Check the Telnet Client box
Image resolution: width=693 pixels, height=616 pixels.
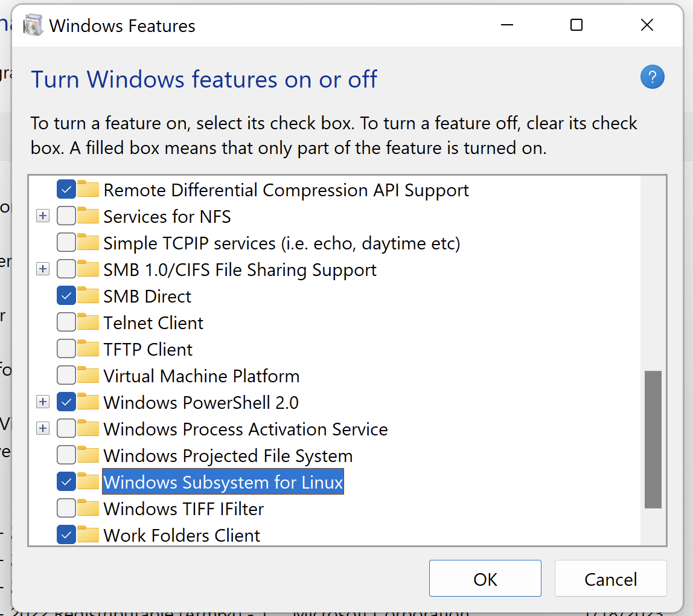(x=66, y=322)
